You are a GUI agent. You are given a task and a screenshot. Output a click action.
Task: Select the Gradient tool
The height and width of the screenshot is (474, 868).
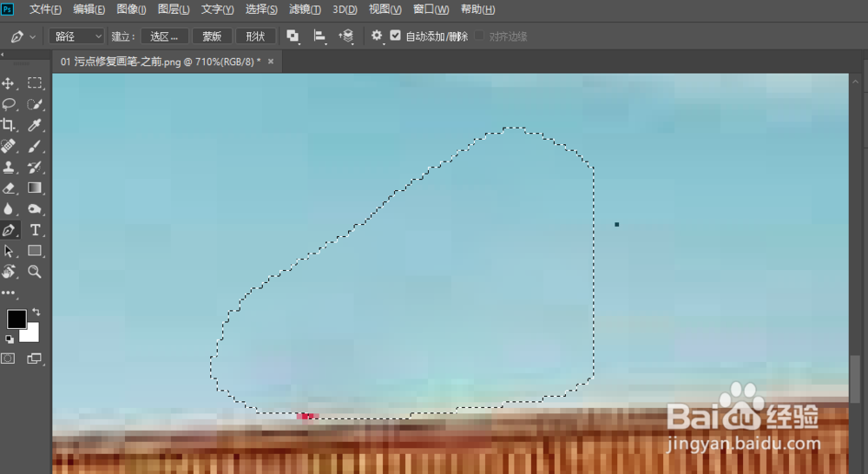point(35,188)
